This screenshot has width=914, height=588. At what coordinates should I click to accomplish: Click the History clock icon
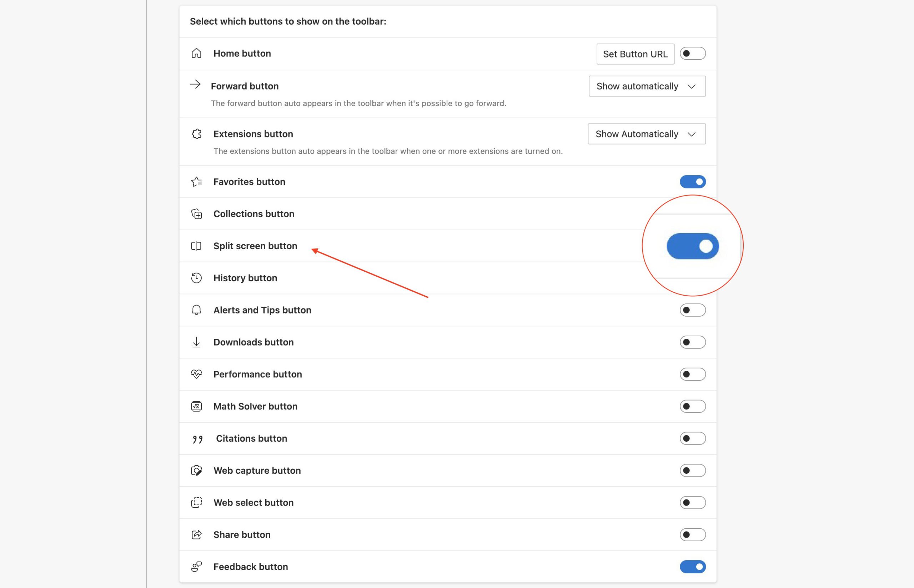coord(196,278)
